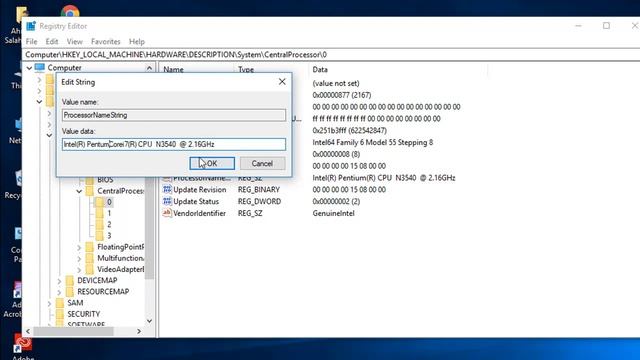Click the SECURITY folder icon
This screenshot has width=640, height=360.
point(60,314)
